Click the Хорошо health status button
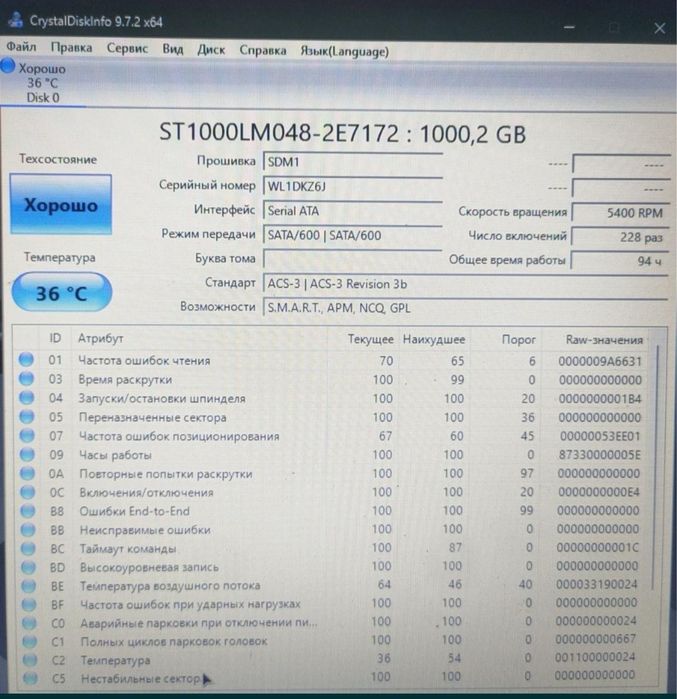Image resolution: width=677 pixels, height=699 pixels. click(61, 205)
